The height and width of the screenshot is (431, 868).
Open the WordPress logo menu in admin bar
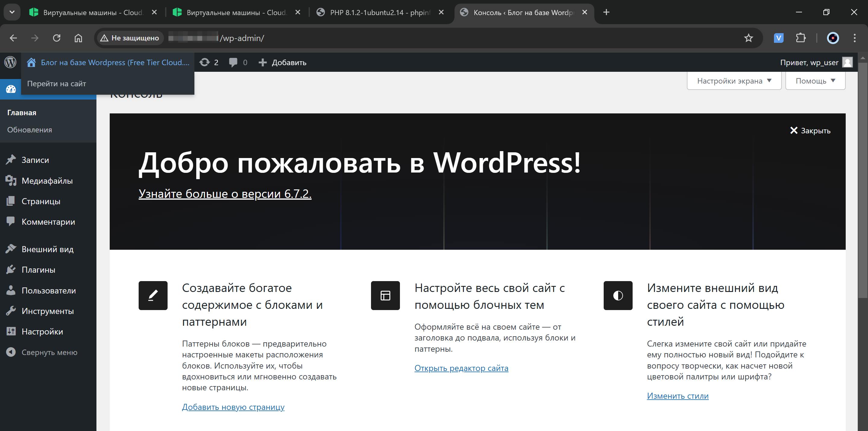pos(11,62)
